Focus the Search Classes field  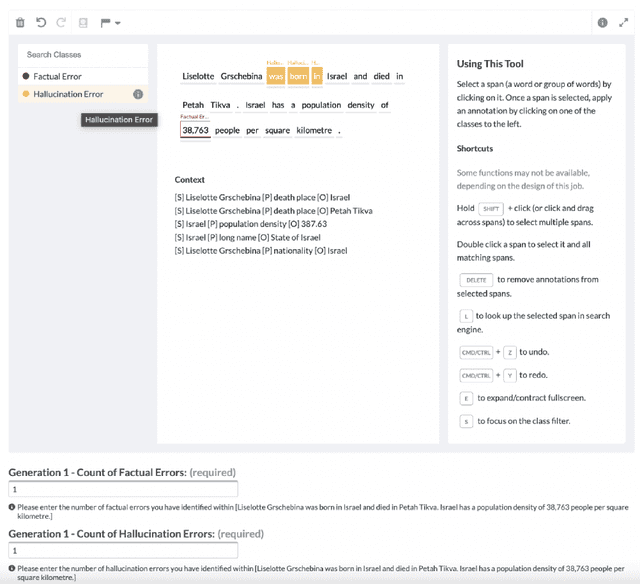[x=84, y=54]
